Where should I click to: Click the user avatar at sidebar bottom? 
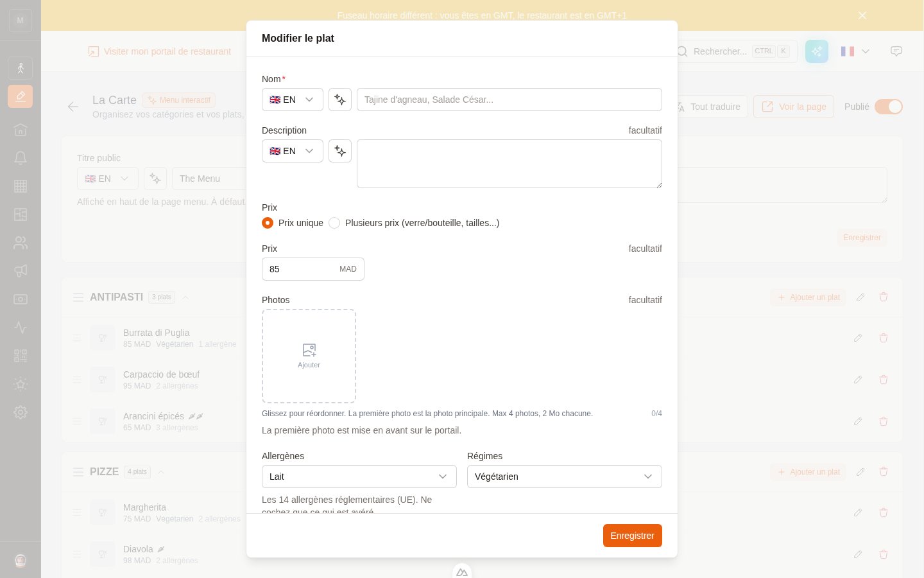(x=21, y=561)
